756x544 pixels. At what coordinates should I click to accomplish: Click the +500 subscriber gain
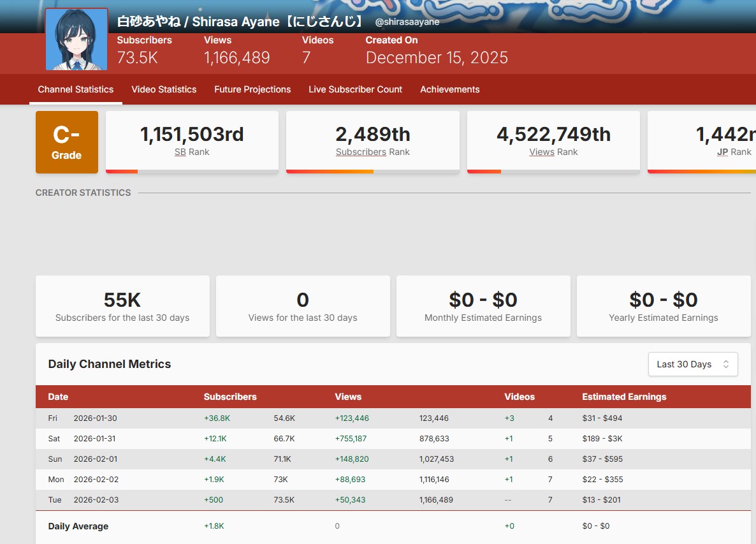[214, 499]
